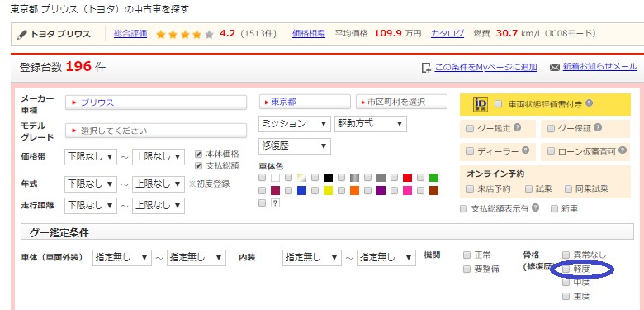
Task: Check the 新車 checkbox
Action: 554,209
